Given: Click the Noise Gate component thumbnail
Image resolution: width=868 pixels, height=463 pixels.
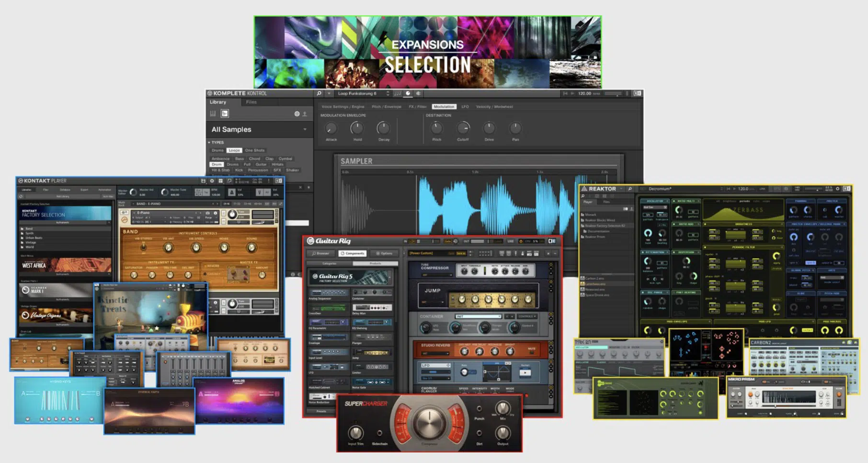Looking at the screenshot, I should (x=372, y=382).
